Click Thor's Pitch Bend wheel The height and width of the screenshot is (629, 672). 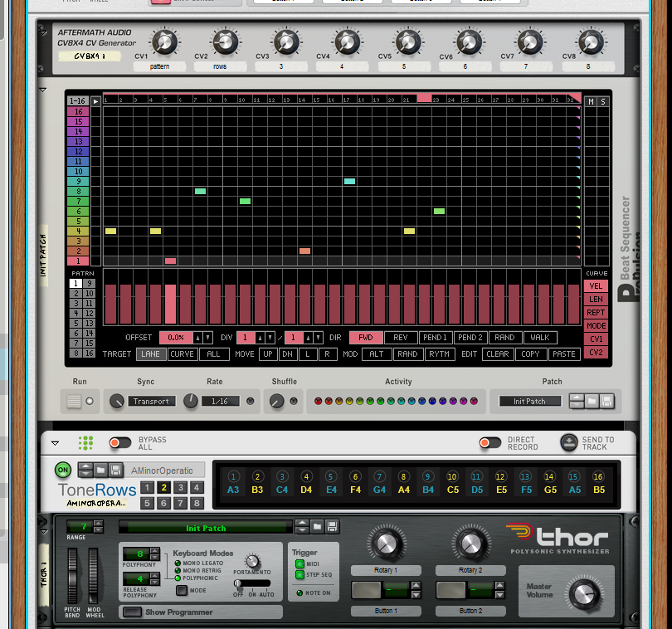click(72, 576)
